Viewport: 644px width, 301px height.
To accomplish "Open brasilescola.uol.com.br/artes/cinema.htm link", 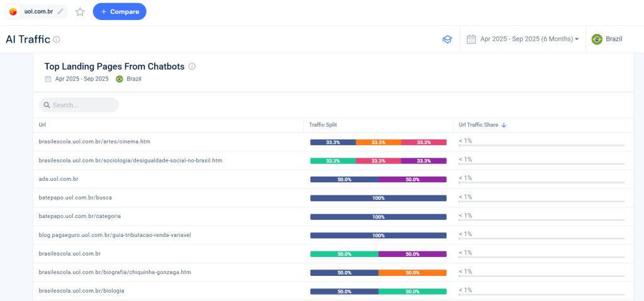I will pos(94,142).
